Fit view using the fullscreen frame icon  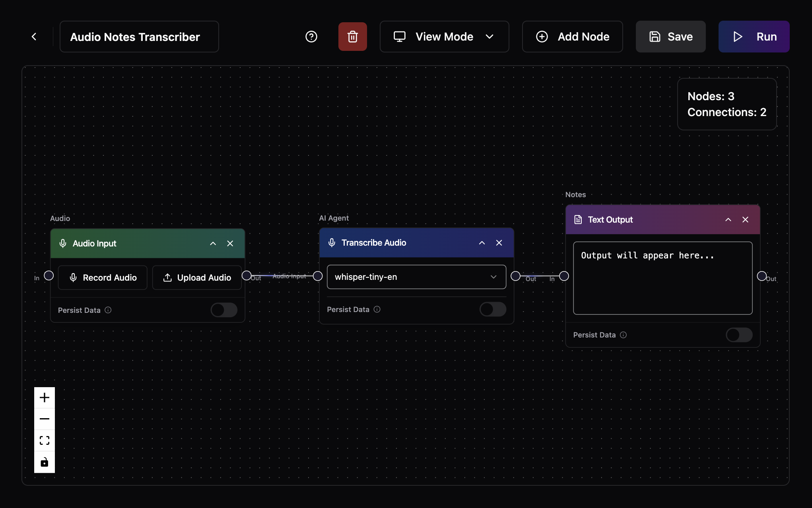click(x=44, y=440)
